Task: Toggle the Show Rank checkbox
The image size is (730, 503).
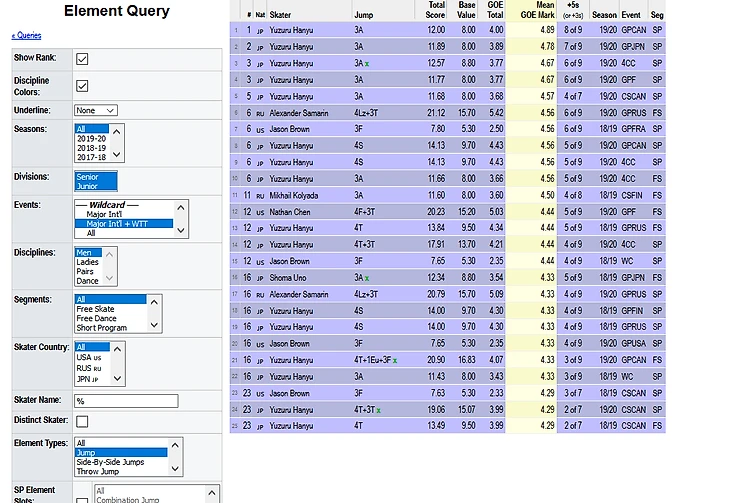Action: pyautogui.click(x=82, y=59)
